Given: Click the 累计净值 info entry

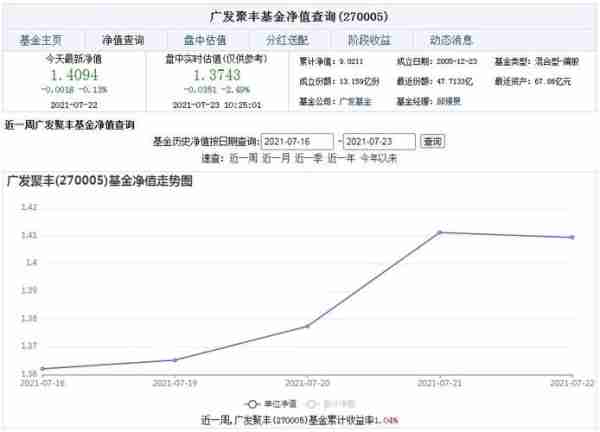Looking at the screenshot, I should (x=331, y=62).
